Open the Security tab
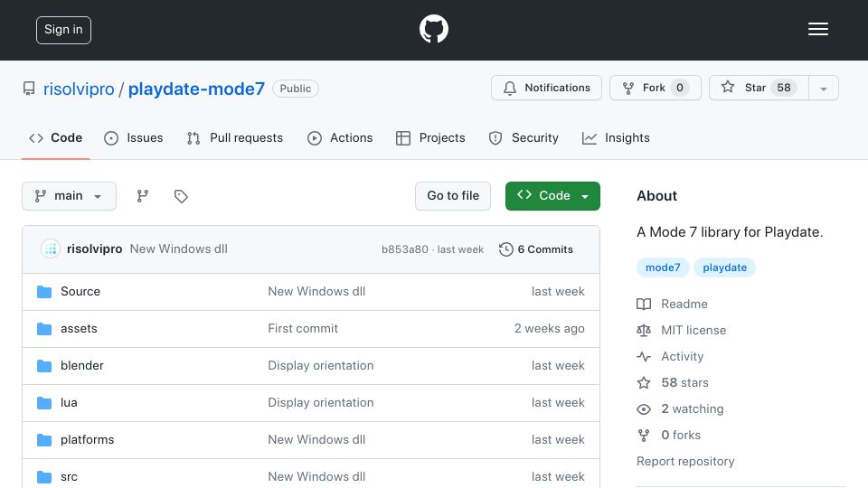Image resolution: width=868 pixels, height=488 pixels. 524,137
